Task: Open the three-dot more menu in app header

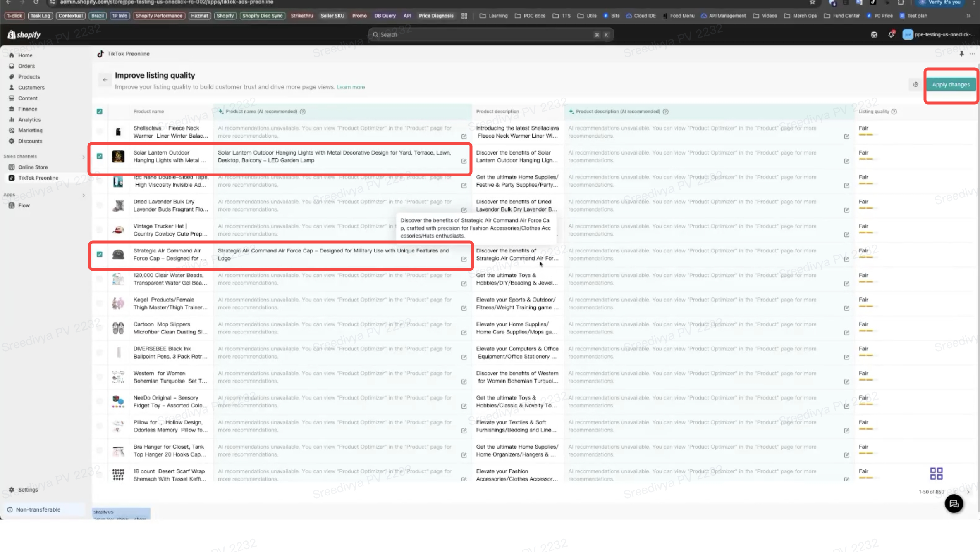Action: pyautogui.click(x=972, y=54)
